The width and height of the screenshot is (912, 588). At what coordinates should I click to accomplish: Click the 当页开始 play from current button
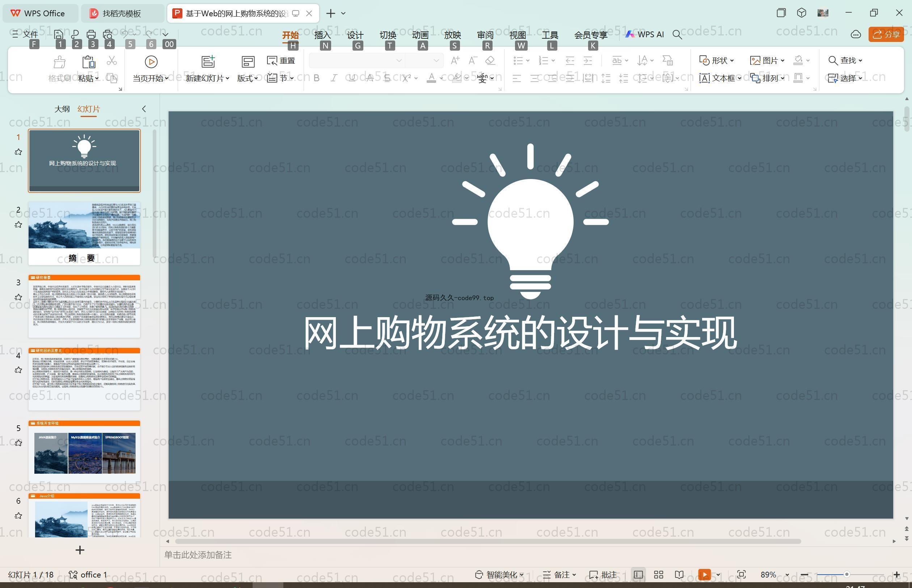(151, 69)
